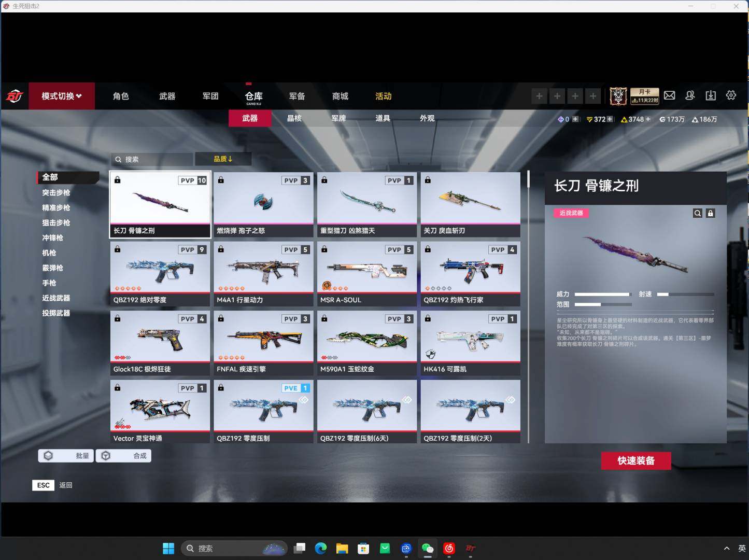Select the 武器 warehouse sub-tab
Image resolution: width=749 pixels, height=560 pixels.
click(250, 118)
